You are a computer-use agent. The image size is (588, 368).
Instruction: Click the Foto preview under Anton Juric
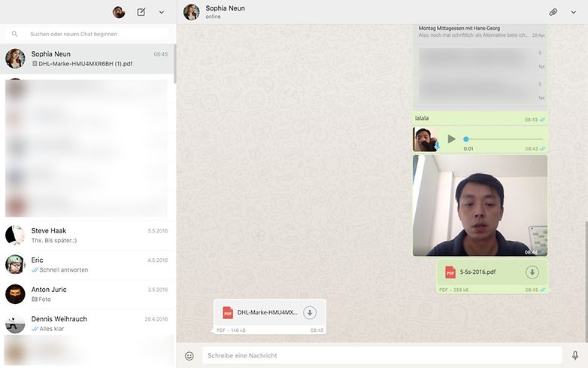tap(41, 300)
